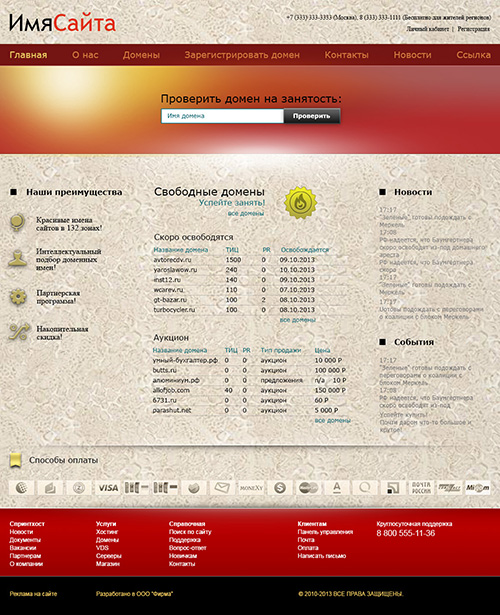Screen dimensions: 500x615
Task: Open the алюминиум.рф auction row
Action: (x=249, y=380)
